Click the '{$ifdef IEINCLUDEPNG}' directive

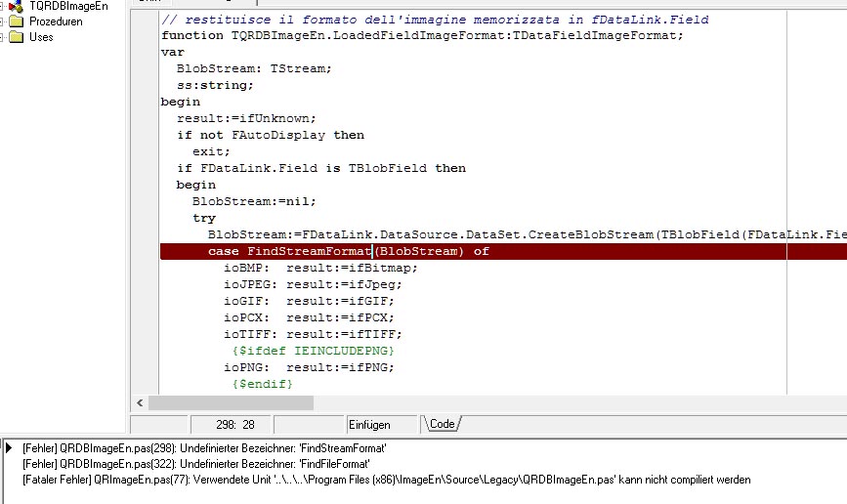314,351
